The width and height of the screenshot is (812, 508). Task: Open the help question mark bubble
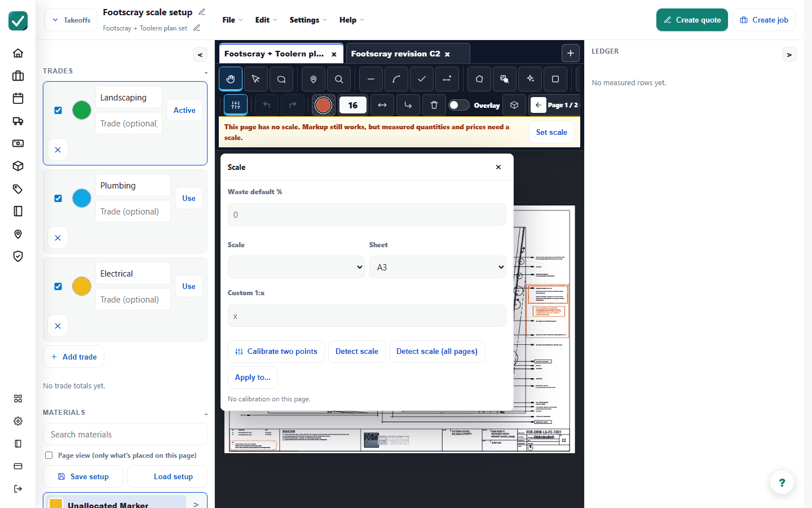(782, 483)
